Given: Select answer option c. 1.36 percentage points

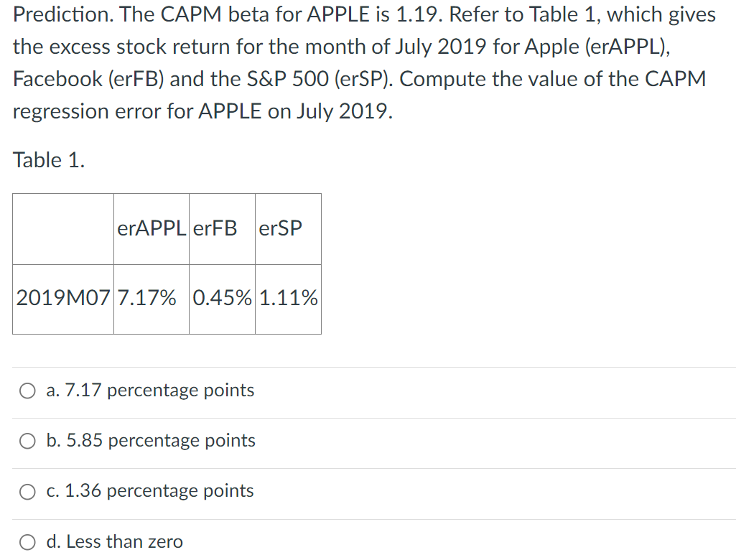Looking at the screenshot, I should 150,491.
